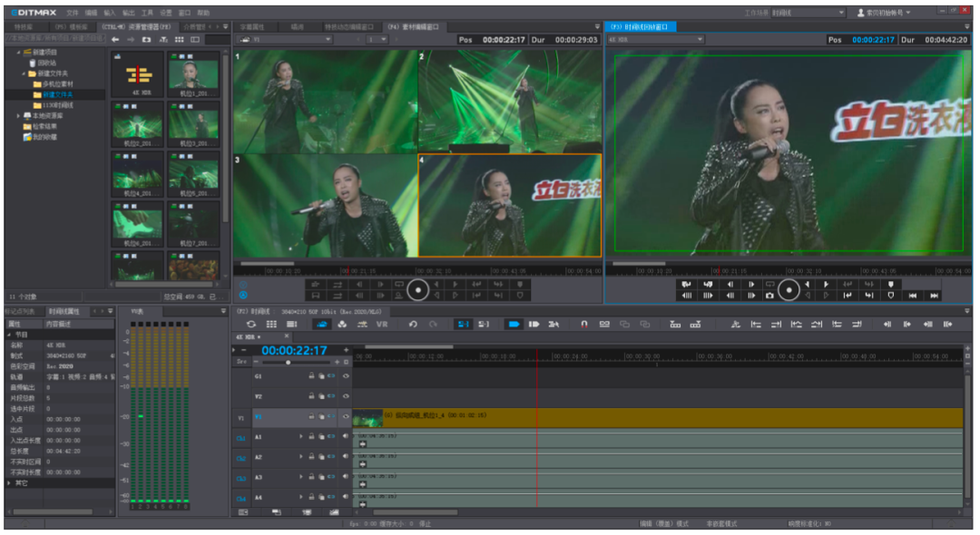The image size is (980, 535).
Task: Click the V1 source patch label
Action: coord(241,418)
